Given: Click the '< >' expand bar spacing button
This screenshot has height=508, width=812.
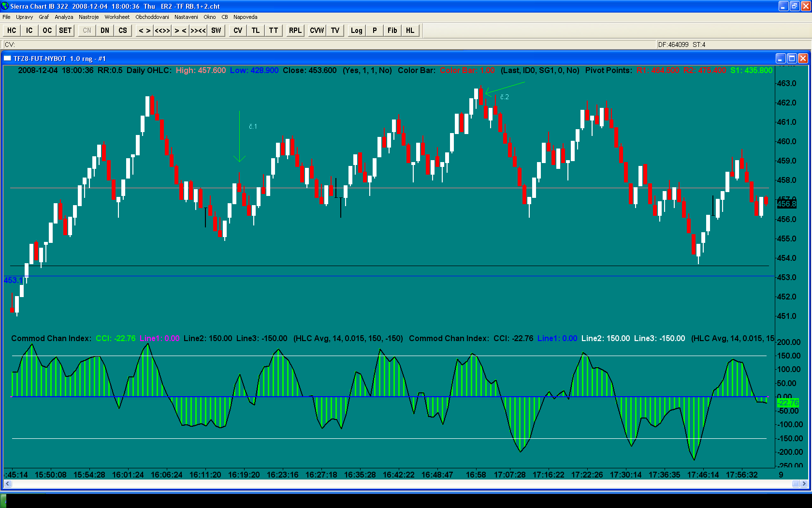Looking at the screenshot, I should (145, 30).
